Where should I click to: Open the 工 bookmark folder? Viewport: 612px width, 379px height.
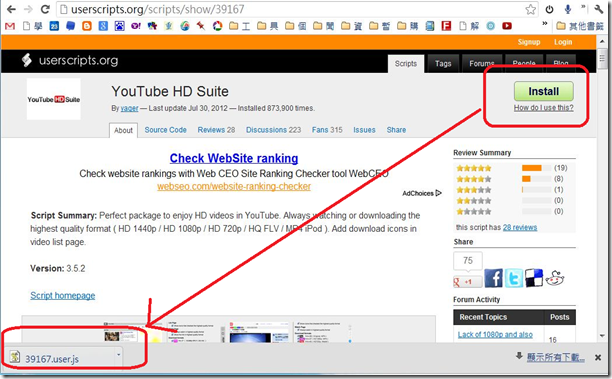240,26
